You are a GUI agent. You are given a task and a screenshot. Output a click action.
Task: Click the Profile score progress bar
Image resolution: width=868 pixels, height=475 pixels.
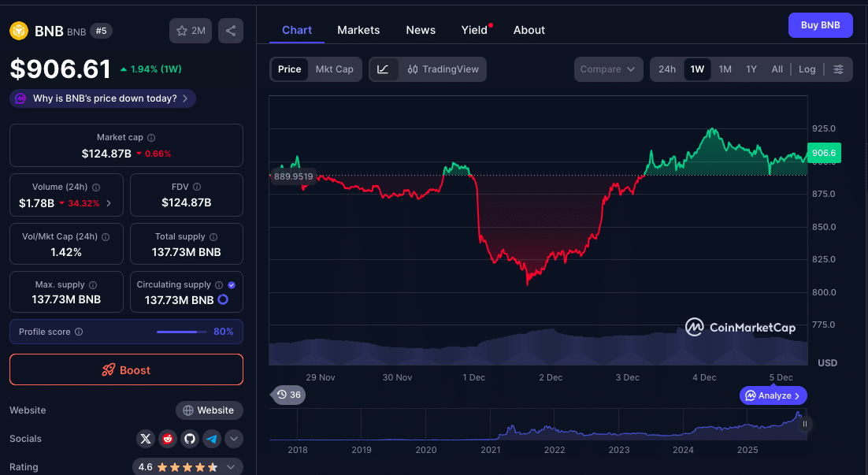(180, 332)
